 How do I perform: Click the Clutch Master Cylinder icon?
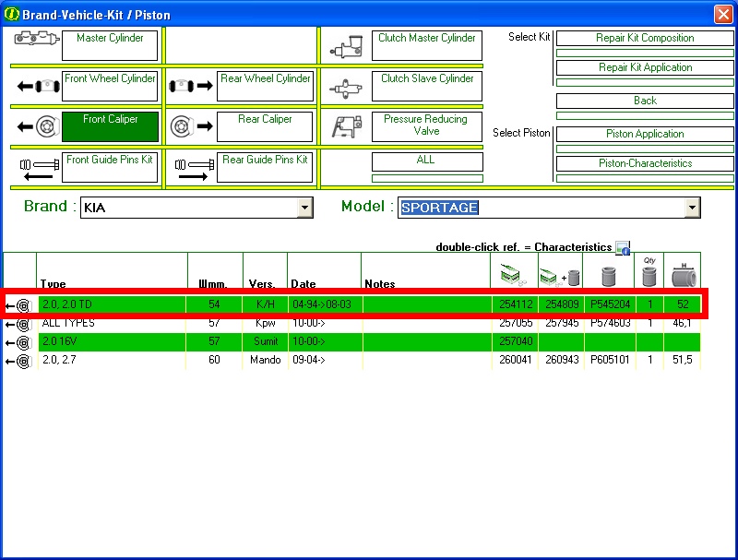(x=346, y=45)
